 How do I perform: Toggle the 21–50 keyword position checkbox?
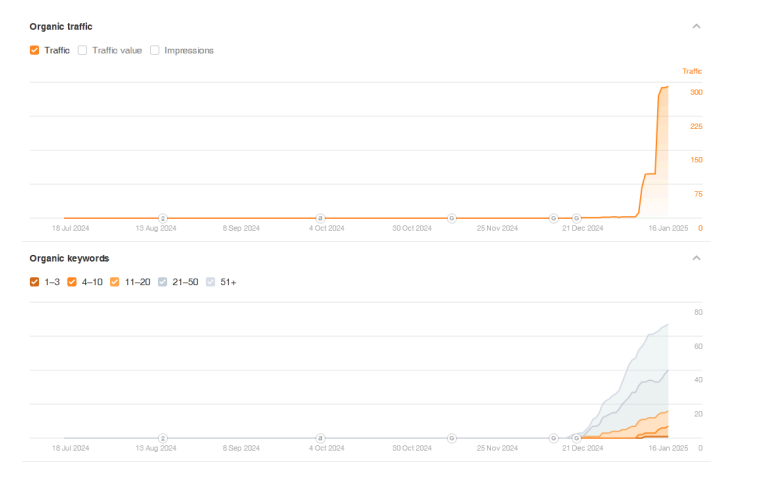coord(163,282)
